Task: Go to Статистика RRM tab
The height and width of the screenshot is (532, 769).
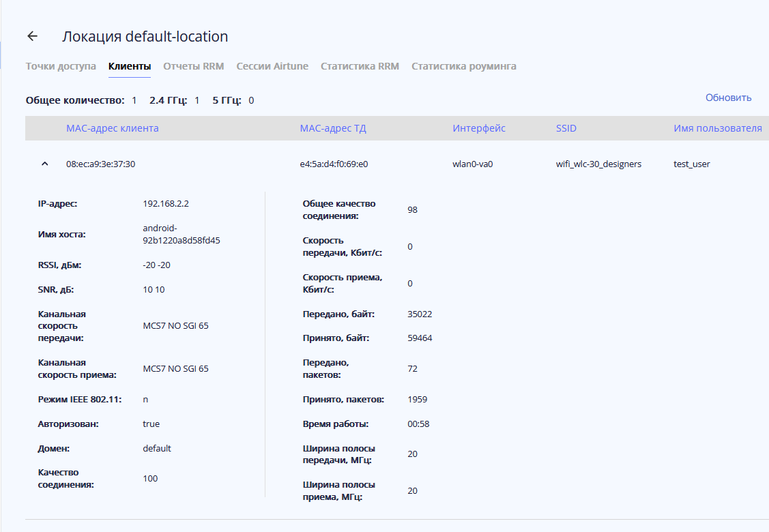Action: [360, 66]
